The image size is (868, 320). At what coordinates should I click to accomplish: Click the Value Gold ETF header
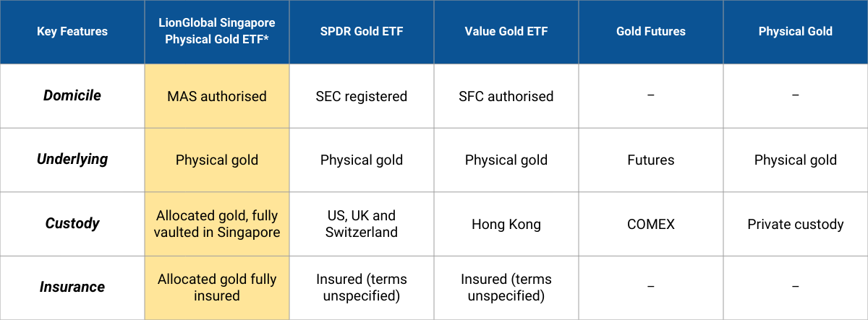(506, 32)
